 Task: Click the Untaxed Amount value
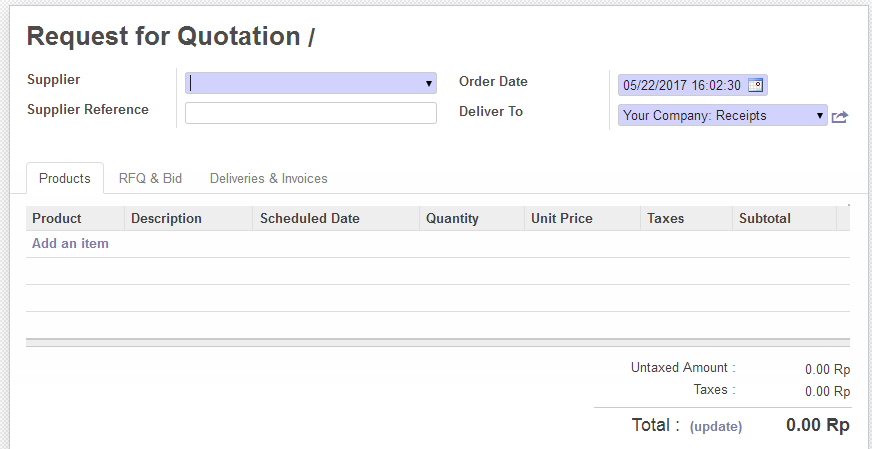(827, 369)
